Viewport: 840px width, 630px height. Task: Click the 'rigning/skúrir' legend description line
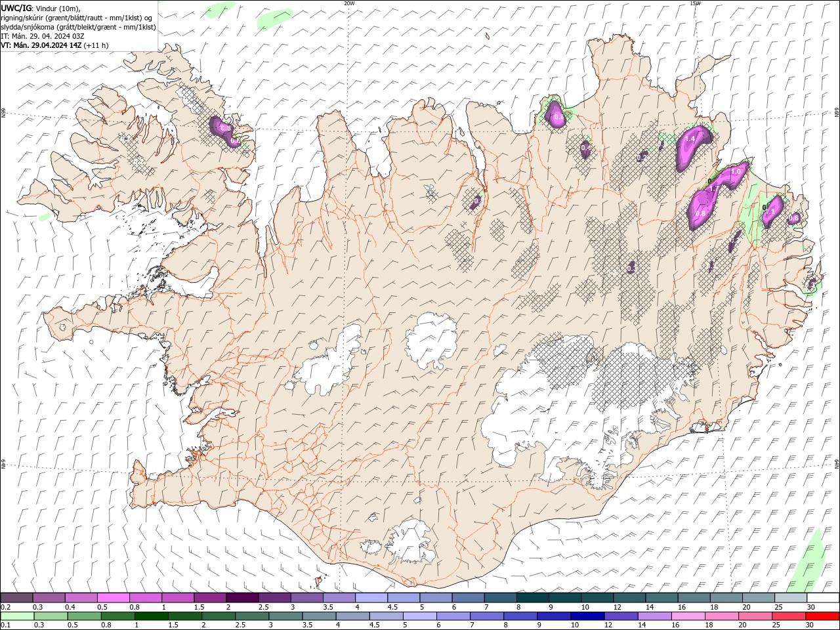click(x=77, y=17)
